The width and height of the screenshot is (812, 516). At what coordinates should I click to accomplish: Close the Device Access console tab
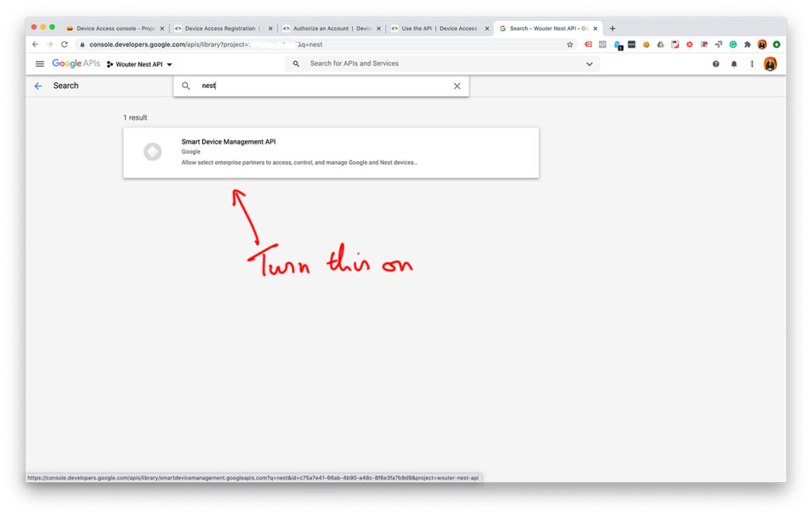[162, 29]
